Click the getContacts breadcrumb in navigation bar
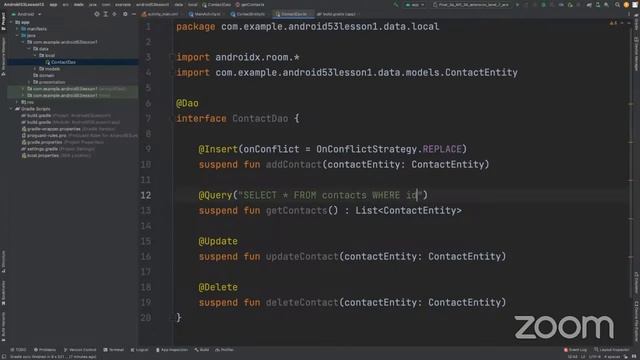640x360 pixels. point(250,5)
